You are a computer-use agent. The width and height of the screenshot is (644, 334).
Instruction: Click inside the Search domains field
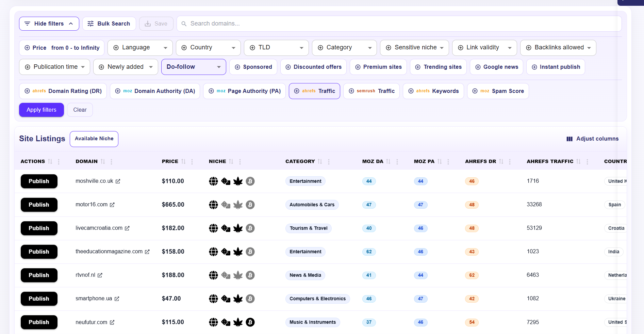click(x=306, y=23)
